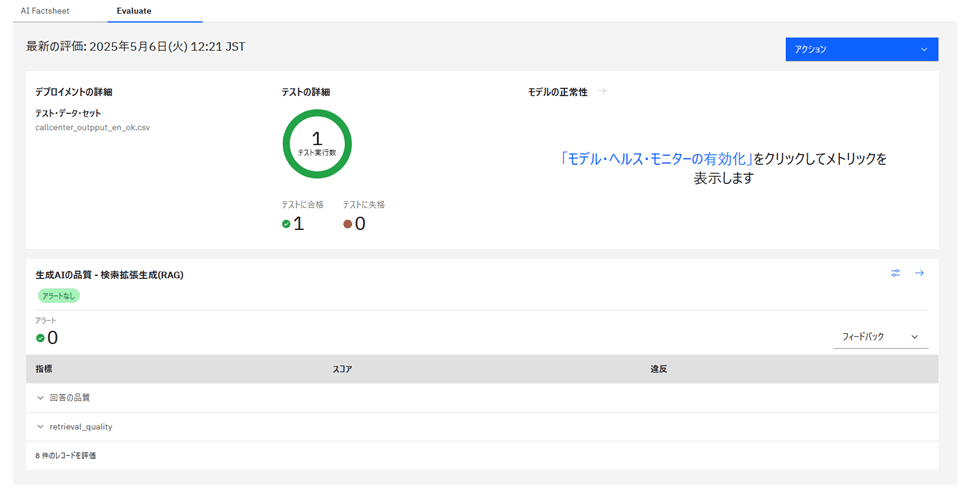The height and width of the screenshot is (496, 966).
Task: Click the スコア column header
Action: coord(342,369)
